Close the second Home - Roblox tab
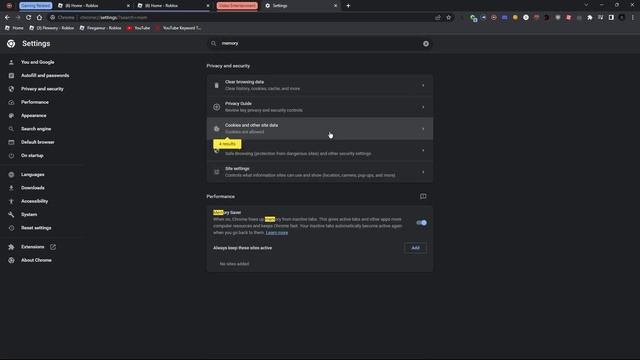Screen dimensions: 640x360 click(x=208, y=6)
